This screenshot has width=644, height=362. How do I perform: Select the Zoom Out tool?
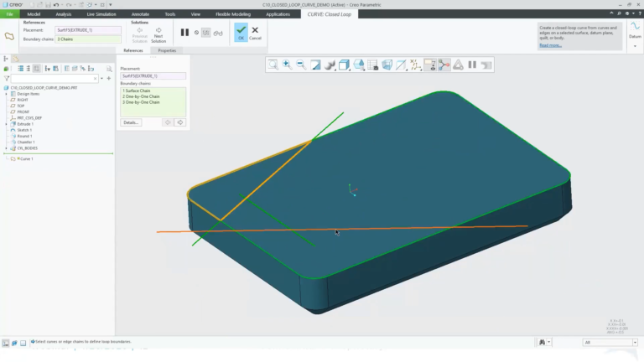click(301, 65)
